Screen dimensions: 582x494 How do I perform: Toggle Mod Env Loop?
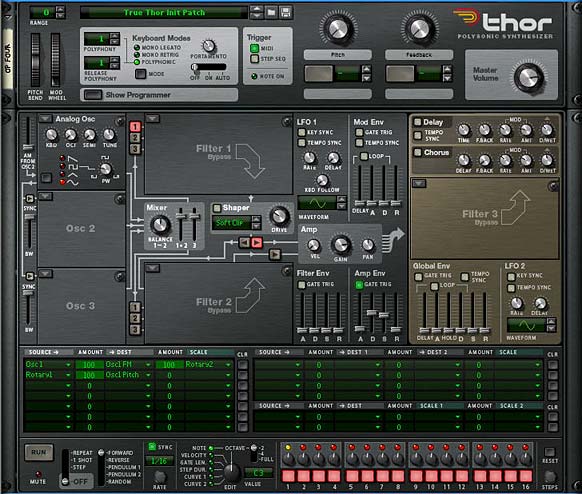(x=364, y=156)
